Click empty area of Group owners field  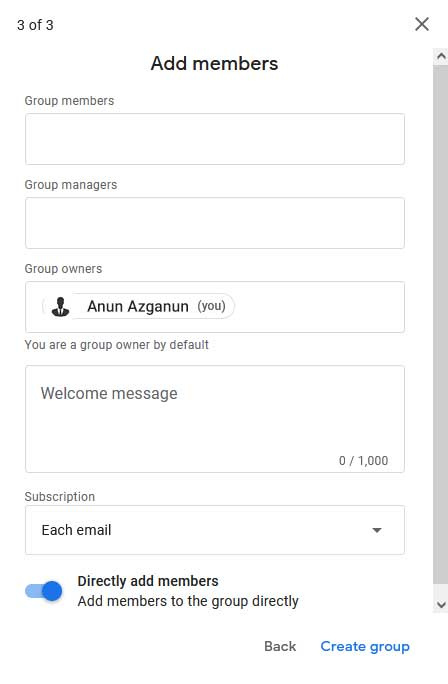[x=318, y=307]
